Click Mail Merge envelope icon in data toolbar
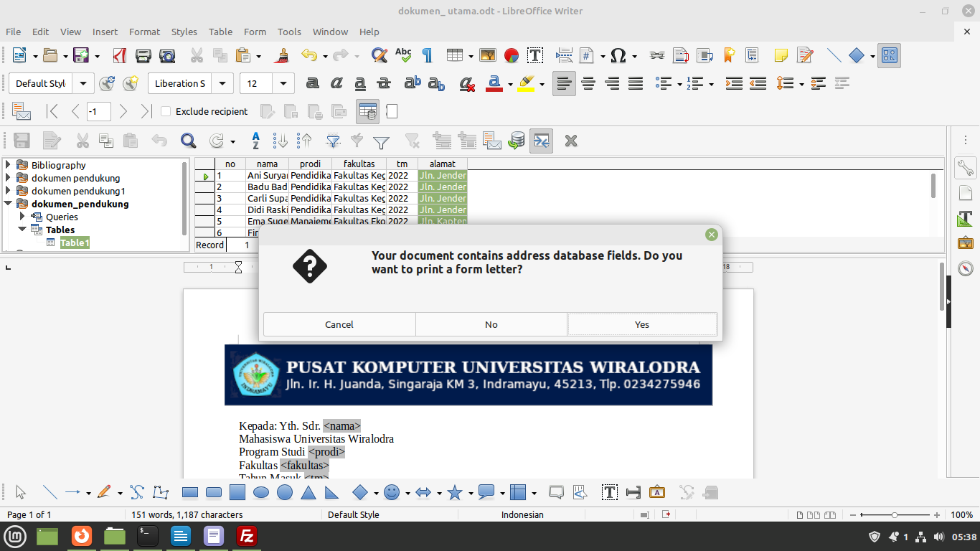 [x=491, y=141]
